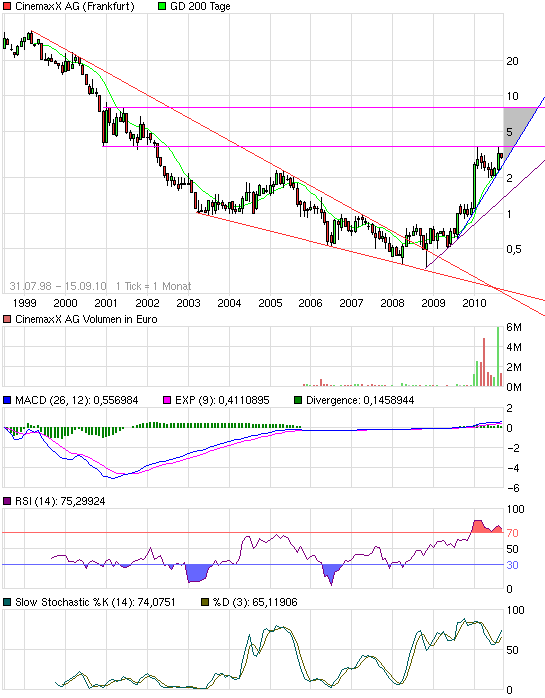Viewport: 545px width, 698px height.
Task: Click the tallest green volume bar
Action: [498, 357]
